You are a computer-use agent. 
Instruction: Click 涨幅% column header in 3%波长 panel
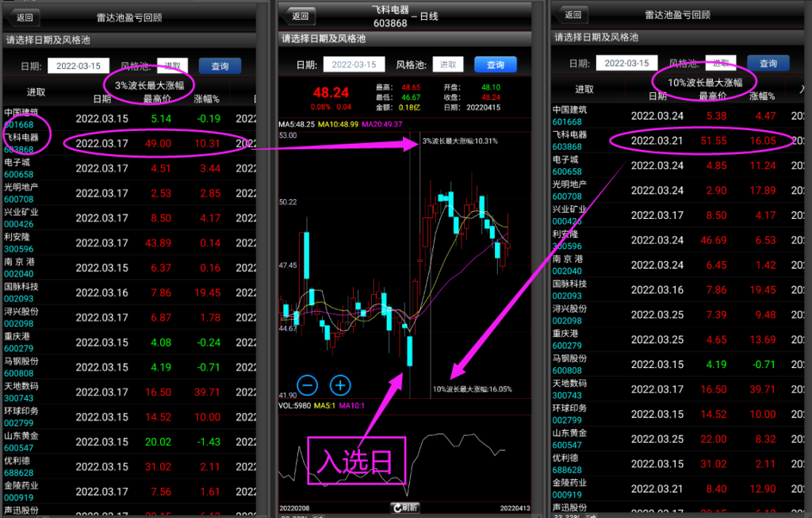pyautogui.click(x=207, y=98)
